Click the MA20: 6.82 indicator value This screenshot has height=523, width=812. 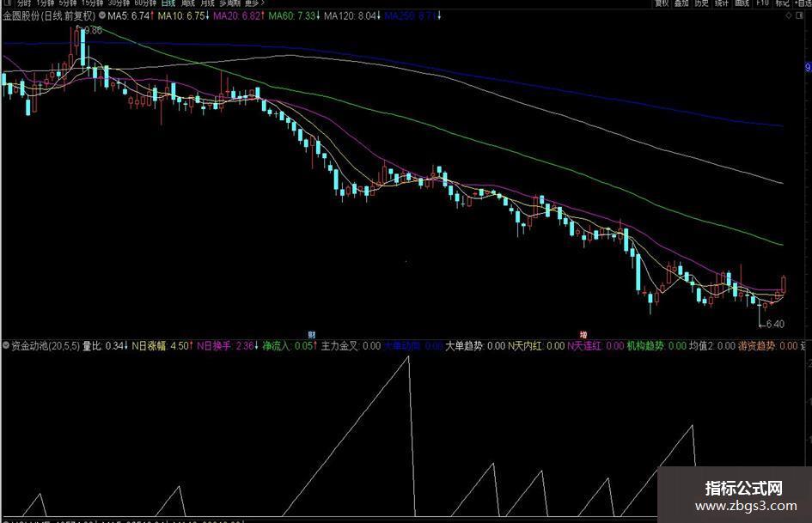pos(239,16)
